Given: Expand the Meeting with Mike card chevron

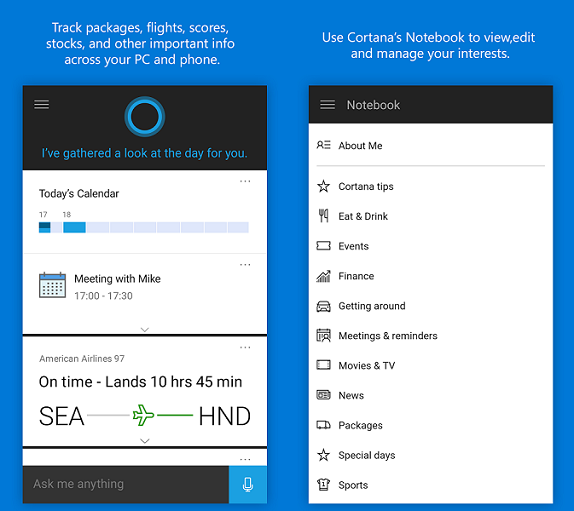Looking at the screenshot, I should point(145,330).
